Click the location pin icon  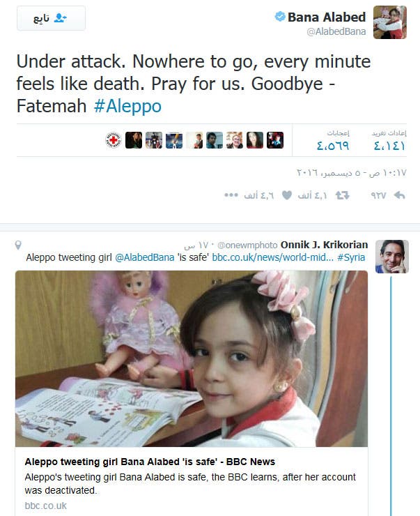(18, 245)
